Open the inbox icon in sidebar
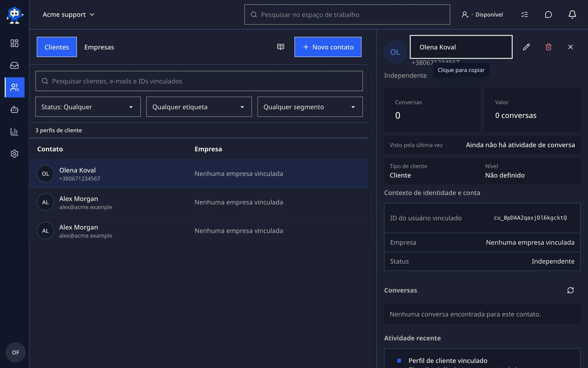Viewport: 588px width, 368px height. click(15, 66)
